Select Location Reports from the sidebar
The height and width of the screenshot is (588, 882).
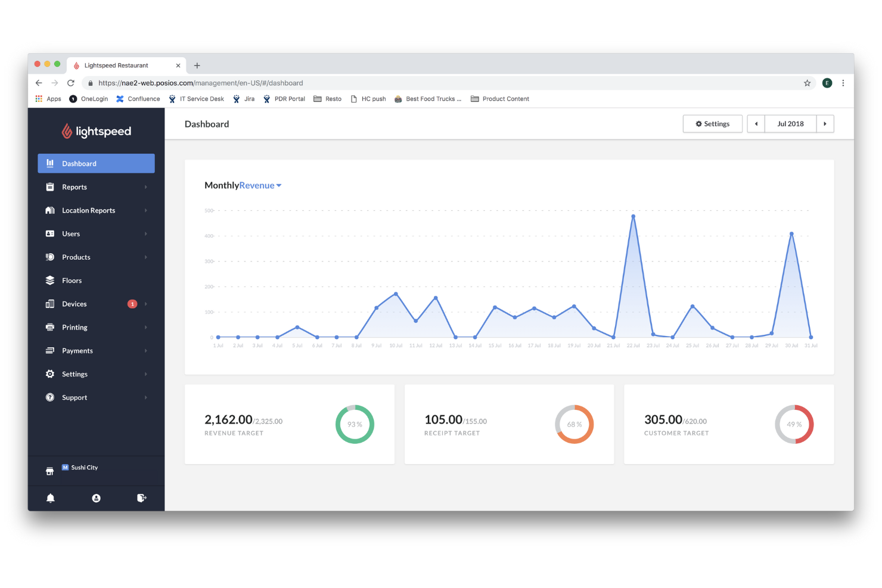(88, 210)
